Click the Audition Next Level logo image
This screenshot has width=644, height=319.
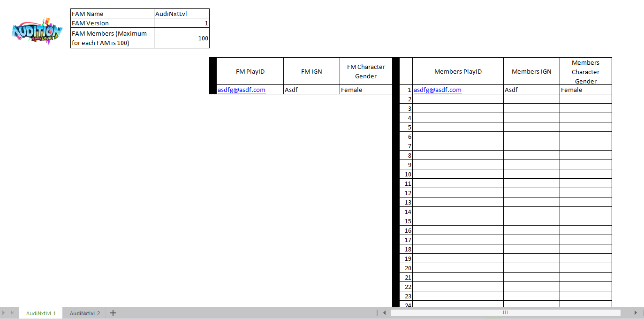37,31
